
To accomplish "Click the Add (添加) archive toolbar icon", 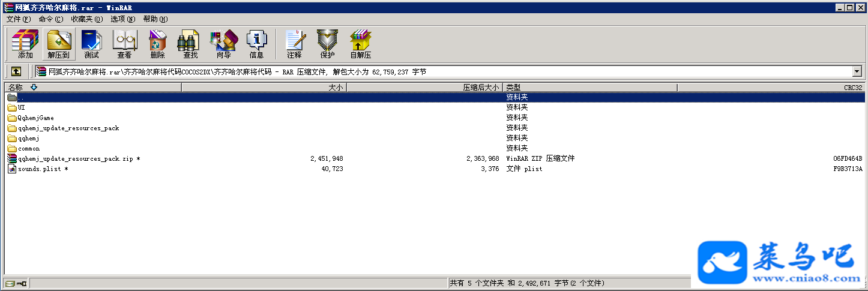I will [x=25, y=44].
